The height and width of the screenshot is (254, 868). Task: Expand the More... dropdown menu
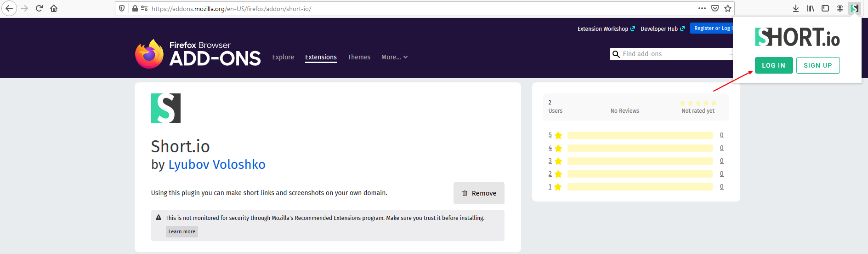pos(394,57)
